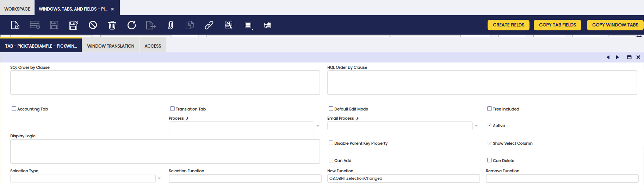Enable the Accounting Tab checkbox
Screen dimensions: 644x185
click(14, 109)
